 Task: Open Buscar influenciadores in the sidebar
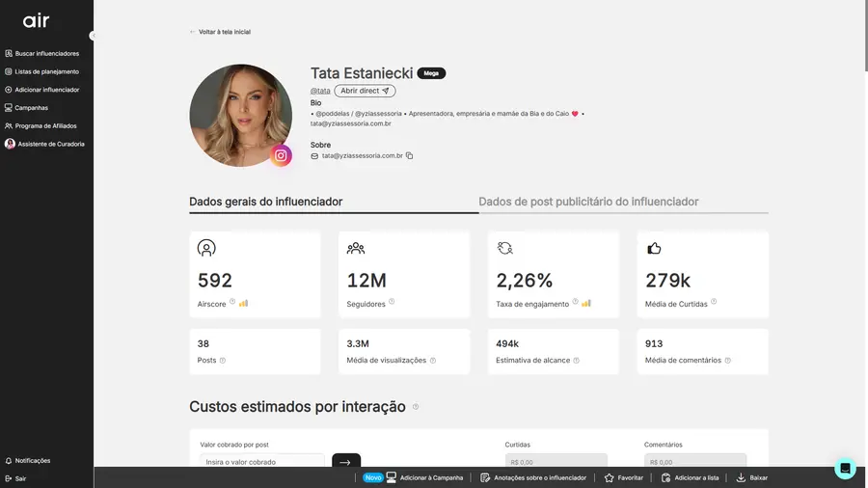[42, 54]
